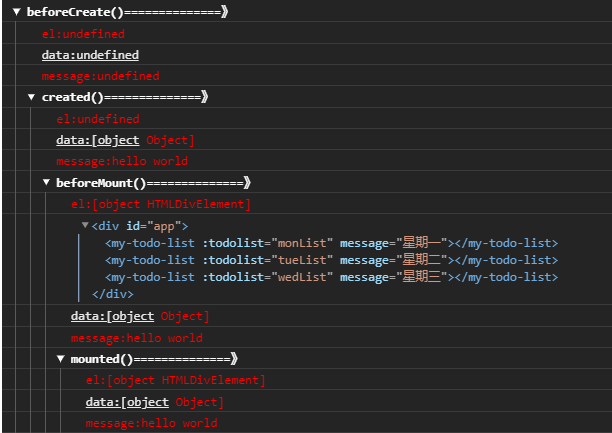Click message:undefined log line

101,76
